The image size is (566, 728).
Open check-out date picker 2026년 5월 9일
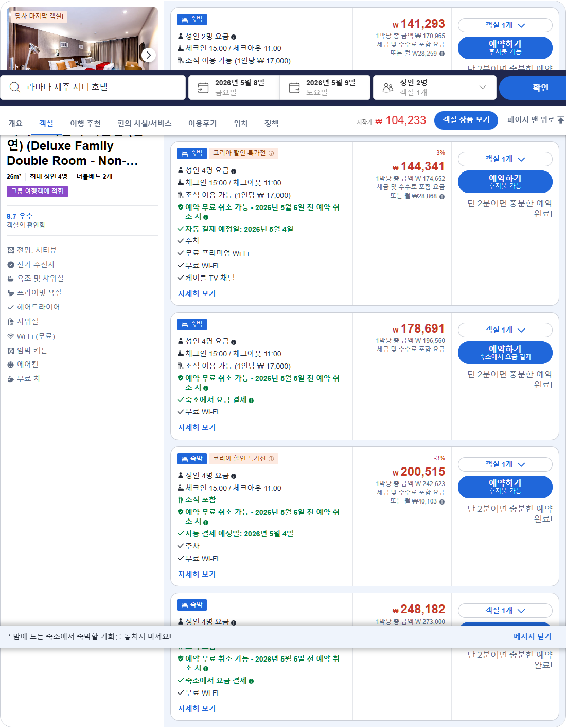click(325, 88)
